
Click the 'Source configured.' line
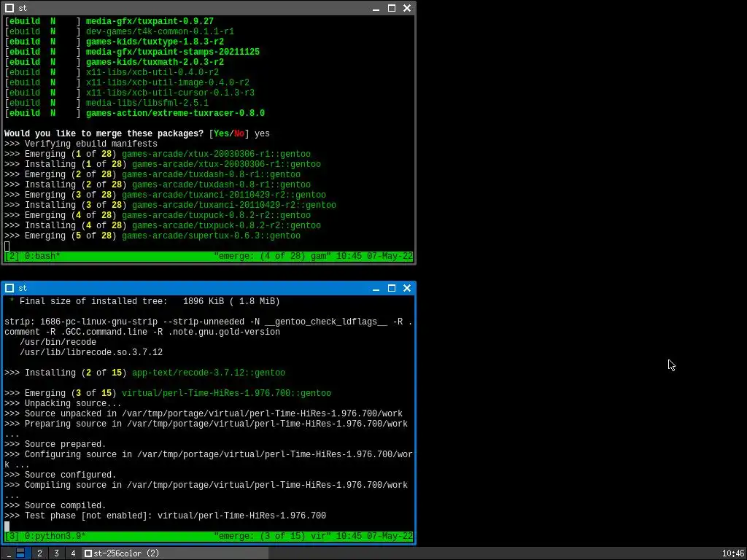[x=61, y=475]
